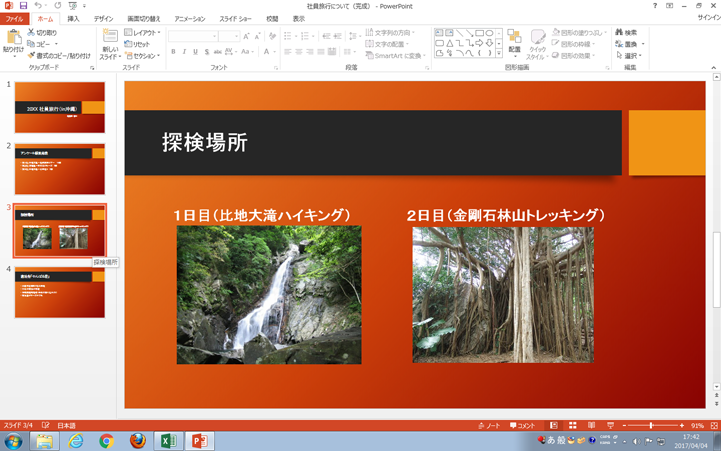The height and width of the screenshot is (451, 721).
Task: Click the サインイン sign-in link
Action: point(709,17)
